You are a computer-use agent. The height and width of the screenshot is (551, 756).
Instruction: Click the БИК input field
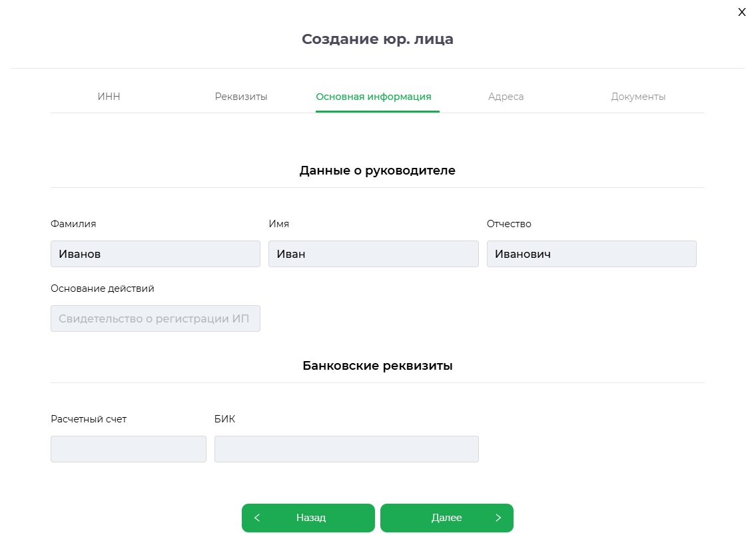pos(346,449)
